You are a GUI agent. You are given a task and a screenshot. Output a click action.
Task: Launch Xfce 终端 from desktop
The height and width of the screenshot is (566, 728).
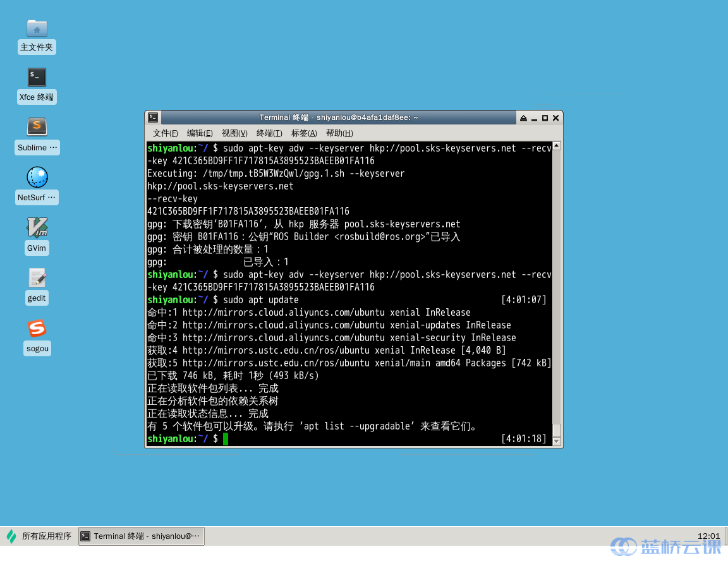tap(37, 78)
